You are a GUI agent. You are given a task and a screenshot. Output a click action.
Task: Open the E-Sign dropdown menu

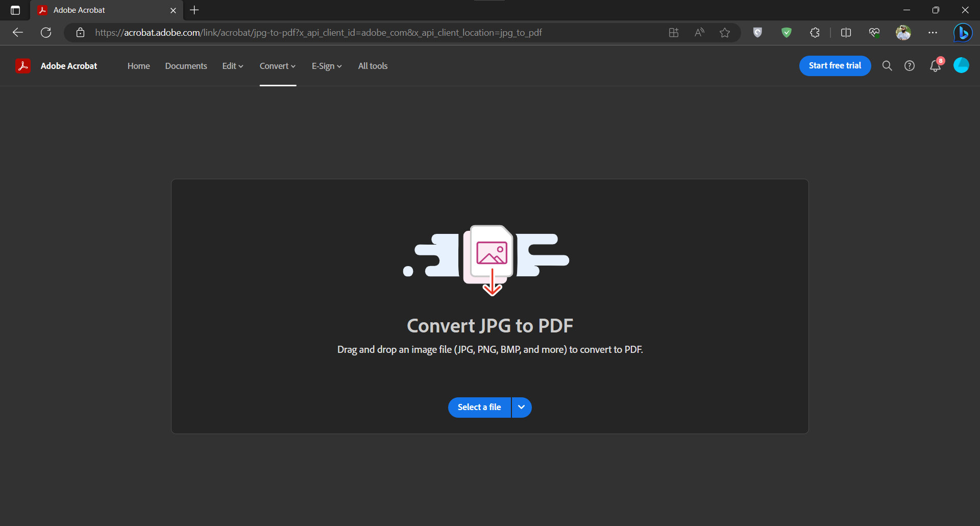(326, 66)
